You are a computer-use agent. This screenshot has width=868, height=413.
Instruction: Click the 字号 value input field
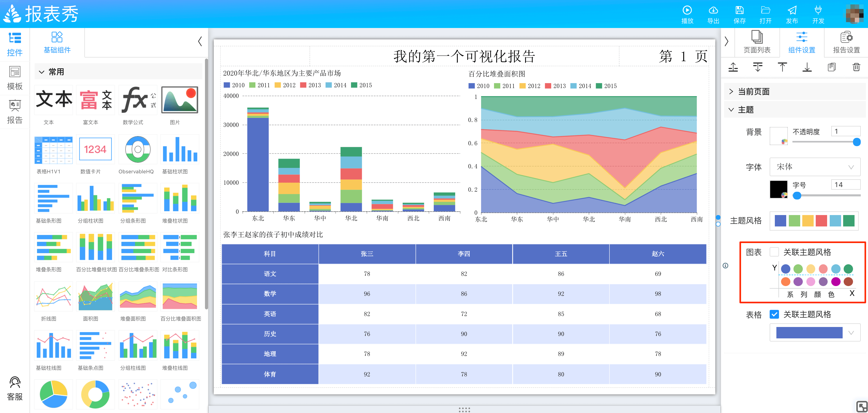click(x=846, y=184)
